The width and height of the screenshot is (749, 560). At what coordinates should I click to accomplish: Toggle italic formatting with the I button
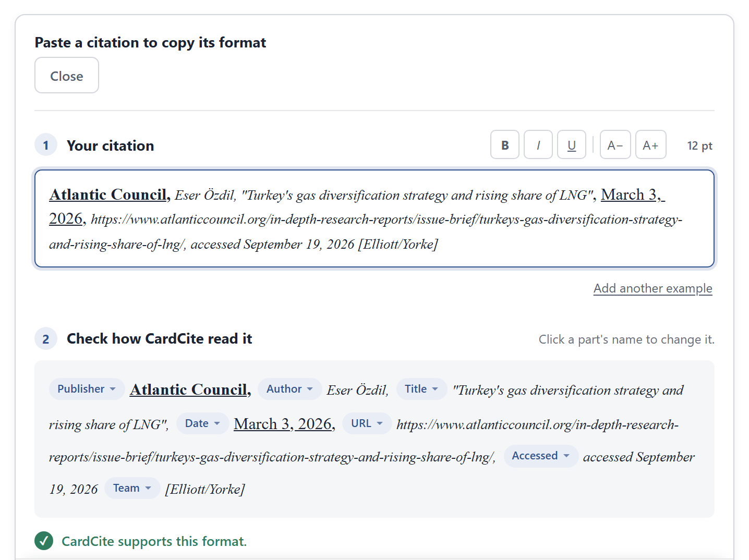(x=538, y=144)
